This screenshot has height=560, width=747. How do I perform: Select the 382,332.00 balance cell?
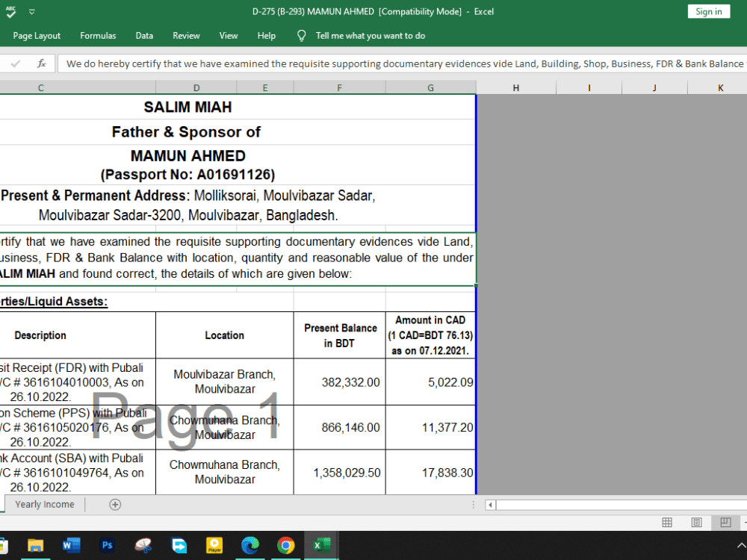pyautogui.click(x=340, y=382)
